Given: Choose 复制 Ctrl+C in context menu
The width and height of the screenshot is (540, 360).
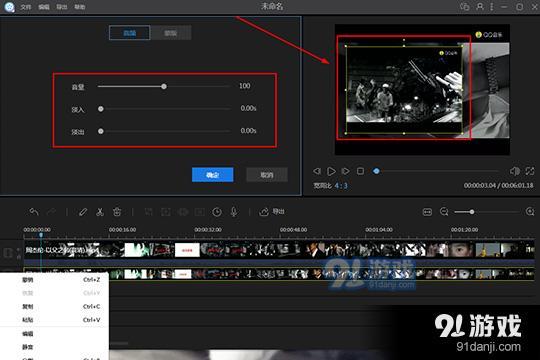Looking at the screenshot, I should click(54, 306).
